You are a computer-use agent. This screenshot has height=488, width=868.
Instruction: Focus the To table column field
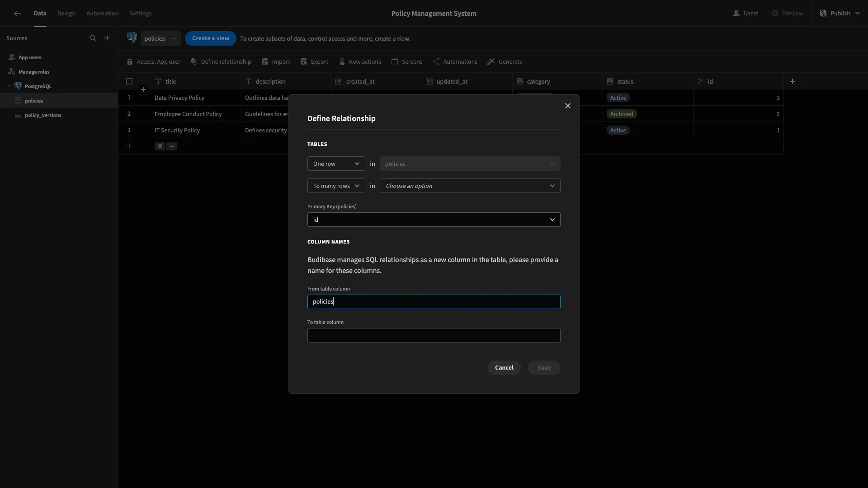pyautogui.click(x=434, y=335)
